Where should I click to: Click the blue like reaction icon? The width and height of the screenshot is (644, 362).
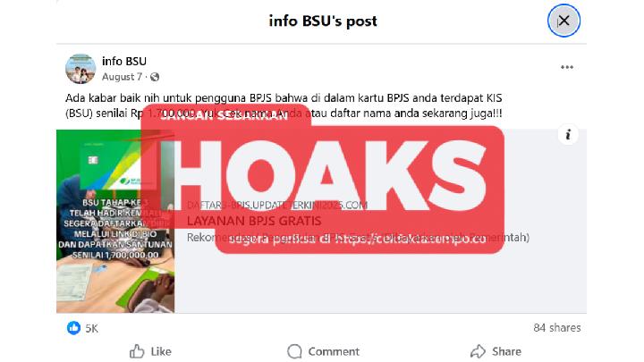point(74,328)
